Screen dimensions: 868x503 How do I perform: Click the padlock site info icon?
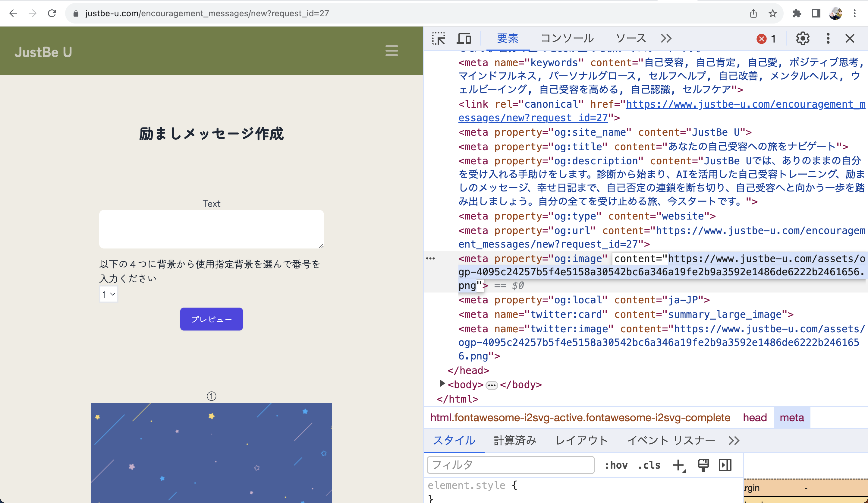[x=76, y=14]
